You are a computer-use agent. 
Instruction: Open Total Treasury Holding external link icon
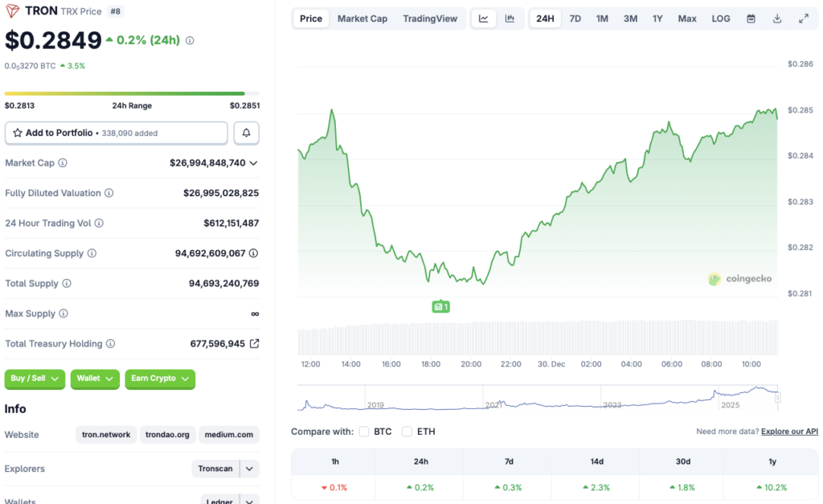click(x=256, y=343)
